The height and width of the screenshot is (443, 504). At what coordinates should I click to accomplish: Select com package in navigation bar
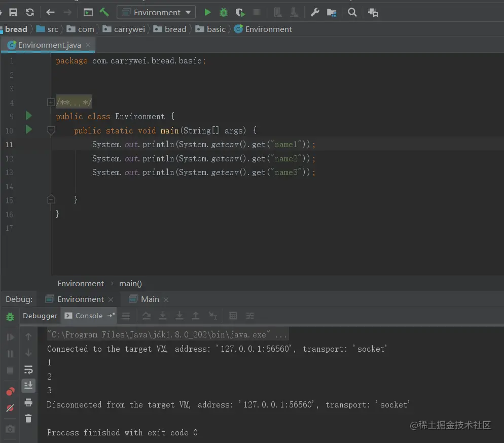pos(80,29)
